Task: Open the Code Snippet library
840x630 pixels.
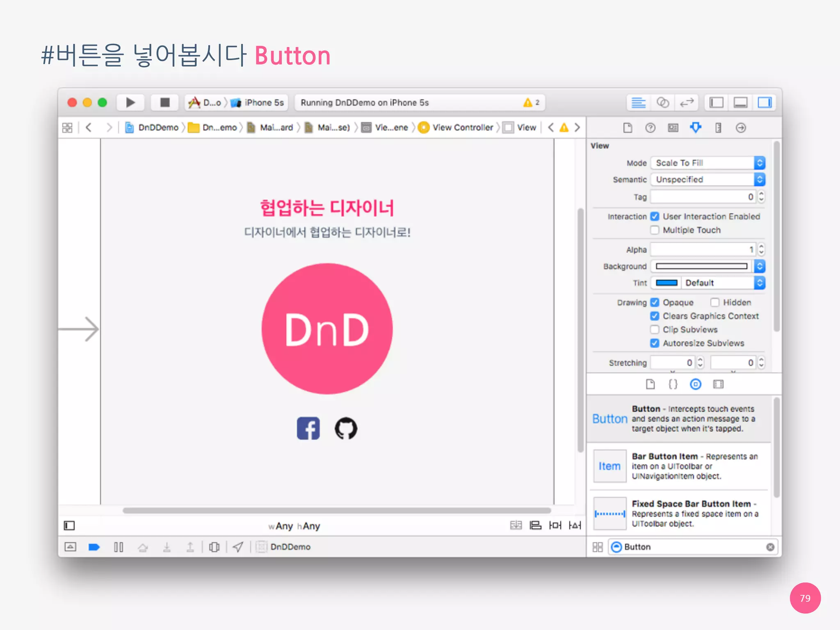Action: click(673, 384)
